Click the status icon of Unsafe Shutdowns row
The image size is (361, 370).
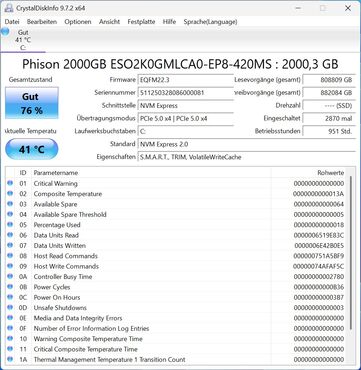click(10, 307)
